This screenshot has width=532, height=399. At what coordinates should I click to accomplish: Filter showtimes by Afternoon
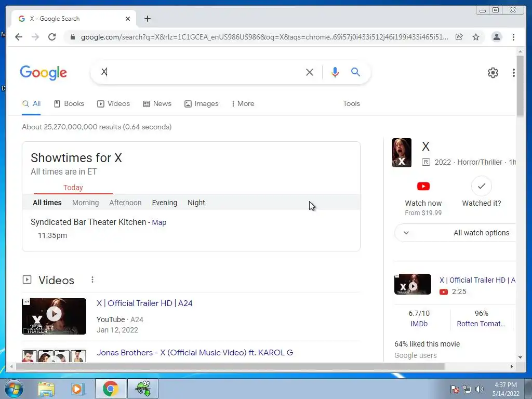125,203
